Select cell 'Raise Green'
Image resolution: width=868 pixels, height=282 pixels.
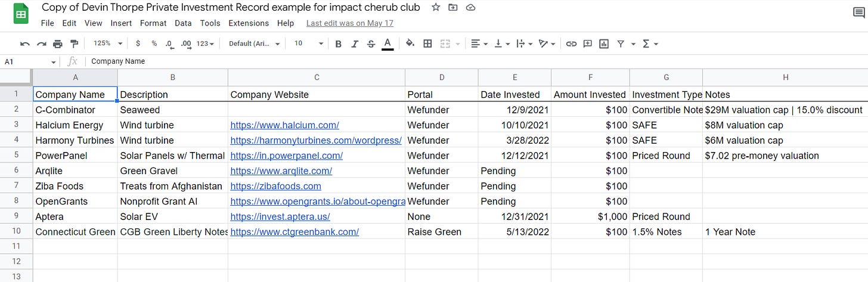(x=442, y=232)
